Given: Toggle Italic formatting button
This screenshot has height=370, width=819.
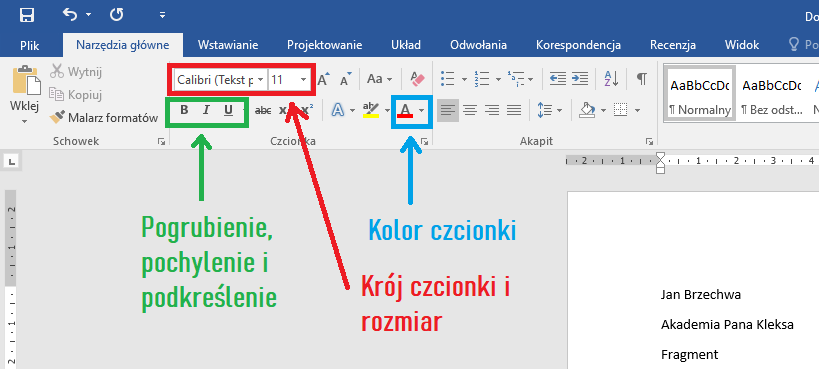Looking at the screenshot, I should click(206, 110).
